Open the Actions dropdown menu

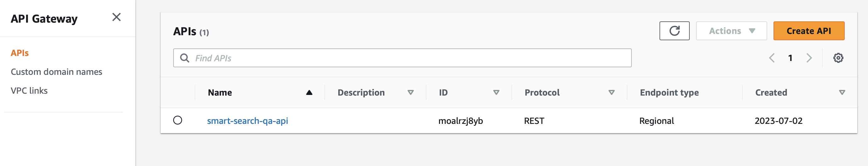pos(731,31)
